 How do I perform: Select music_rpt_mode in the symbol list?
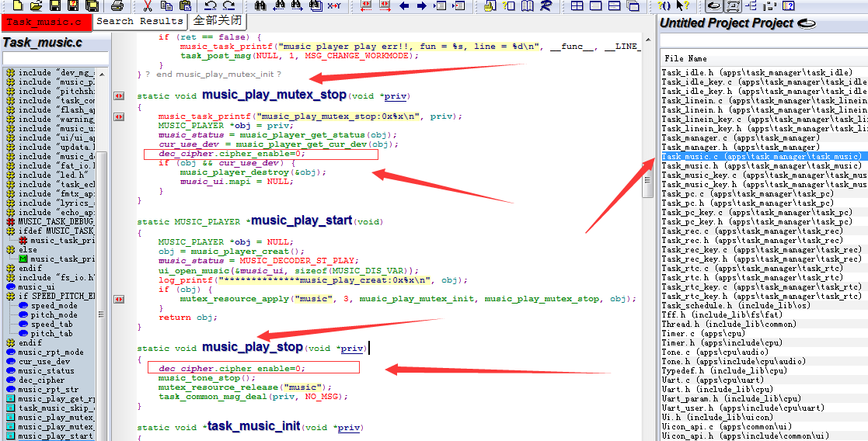point(51,352)
